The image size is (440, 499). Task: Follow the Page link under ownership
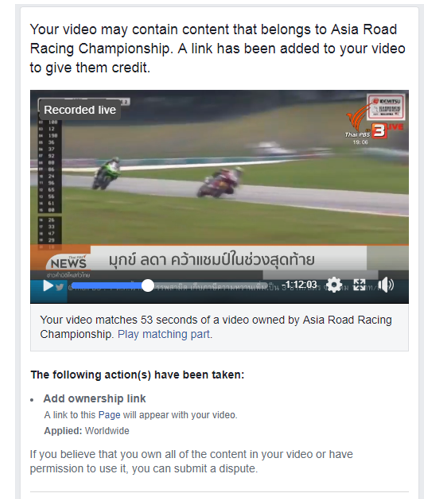pyautogui.click(x=109, y=415)
